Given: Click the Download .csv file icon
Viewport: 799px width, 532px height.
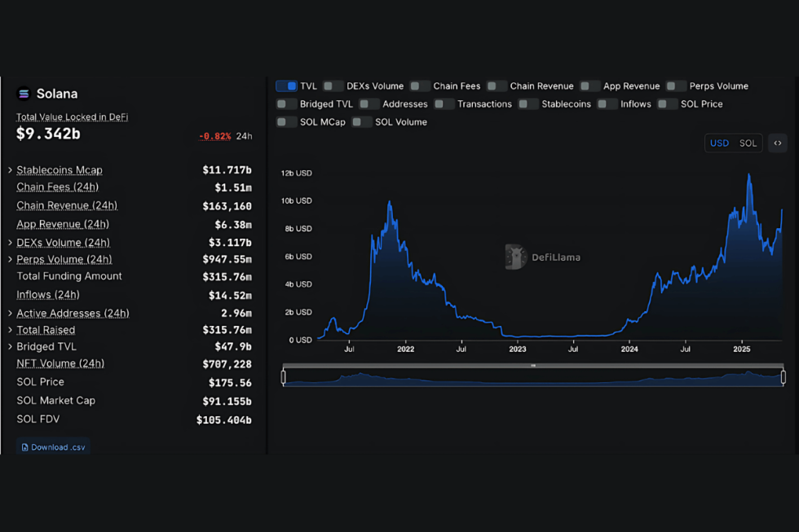Looking at the screenshot, I should point(25,447).
